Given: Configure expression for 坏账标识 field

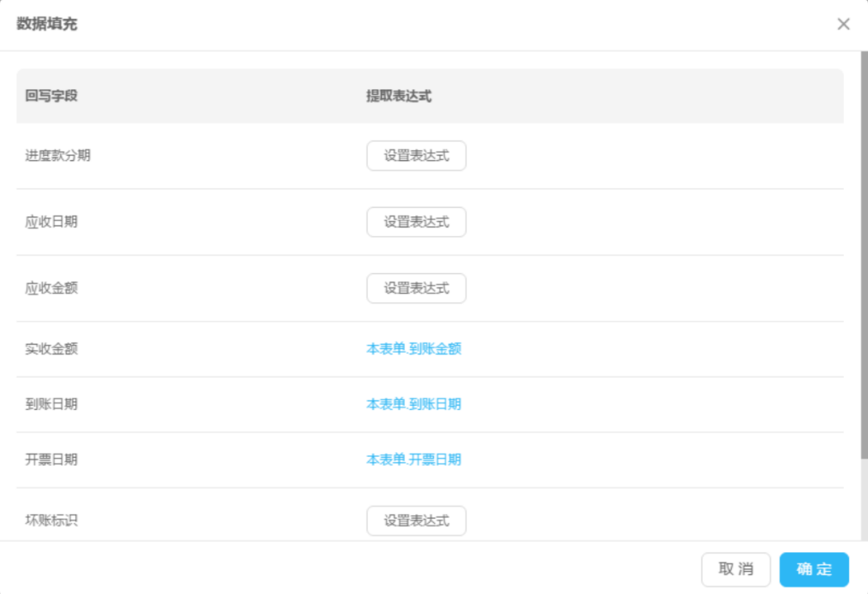Looking at the screenshot, I should click(416, 520).
